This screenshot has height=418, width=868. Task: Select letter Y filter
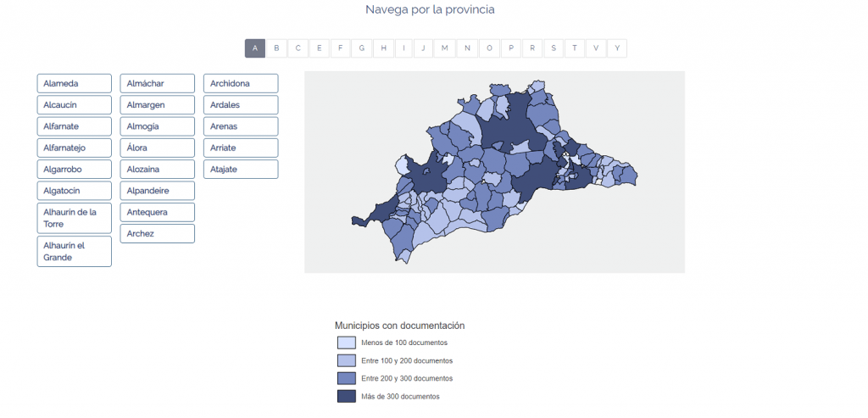[617, 48]
